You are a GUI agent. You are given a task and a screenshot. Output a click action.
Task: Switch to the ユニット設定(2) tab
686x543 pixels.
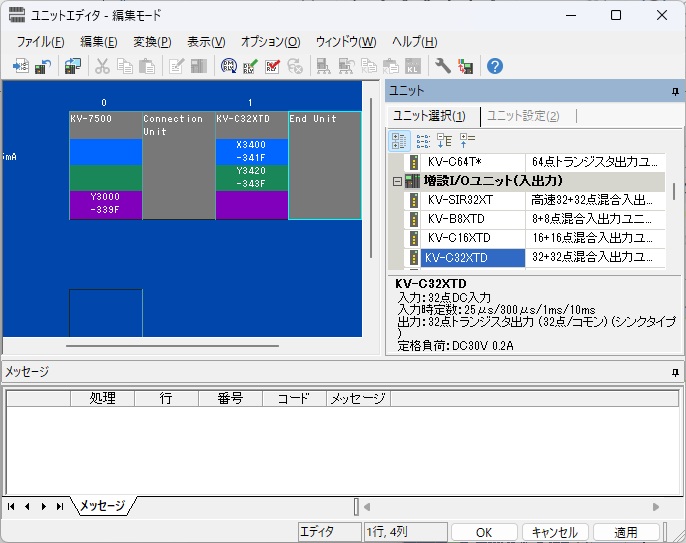click(523, 116)
